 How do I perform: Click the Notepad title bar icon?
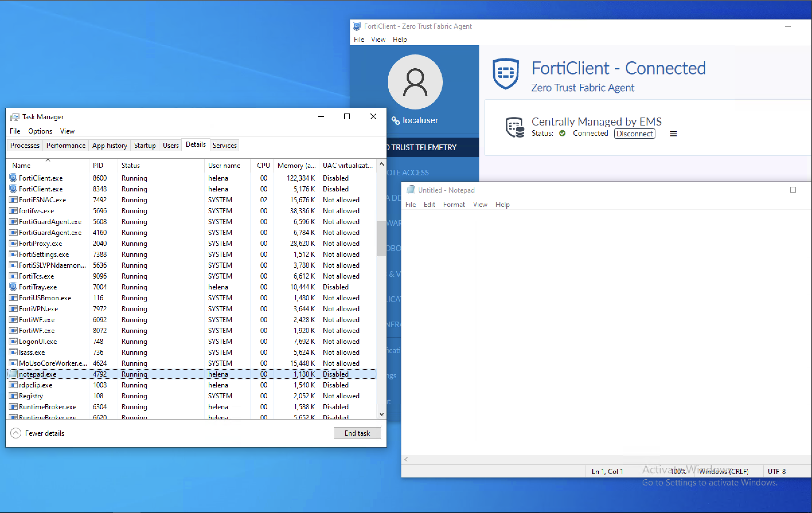click(410, 190)
